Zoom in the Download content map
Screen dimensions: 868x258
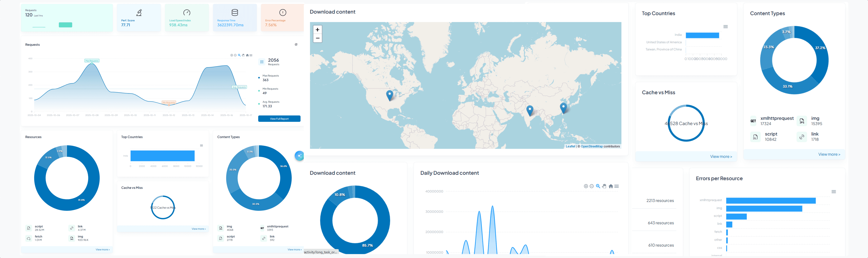(317, 30)
